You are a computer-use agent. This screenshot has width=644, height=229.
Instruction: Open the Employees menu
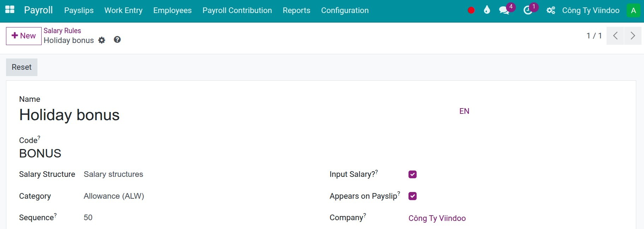point(172,10)
